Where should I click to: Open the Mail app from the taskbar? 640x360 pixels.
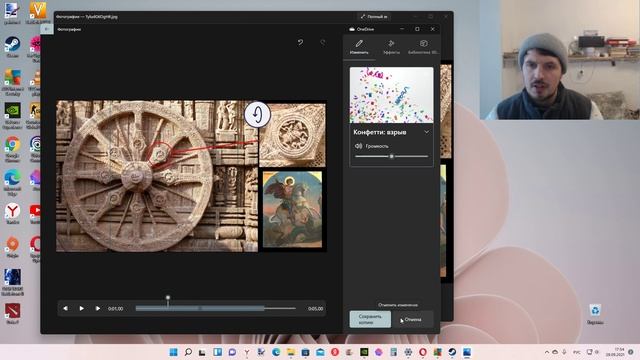click(x=320, y=352)
